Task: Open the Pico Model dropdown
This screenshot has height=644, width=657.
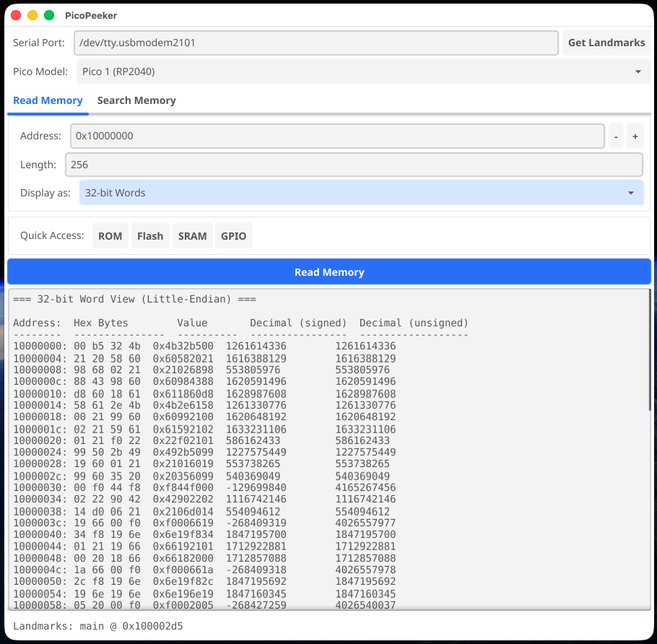Action: (363, 71)
